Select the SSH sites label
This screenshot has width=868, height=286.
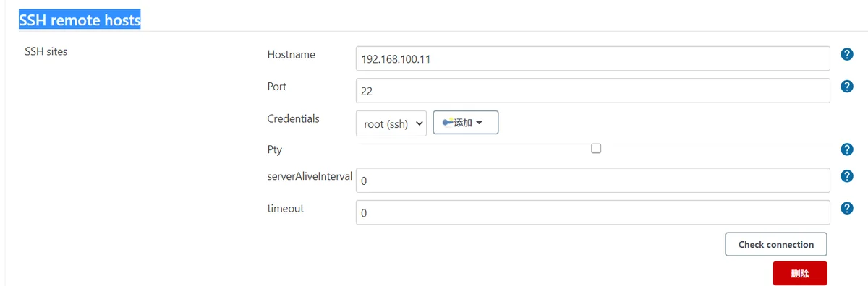pyautogui.click(x=46, y=51)
